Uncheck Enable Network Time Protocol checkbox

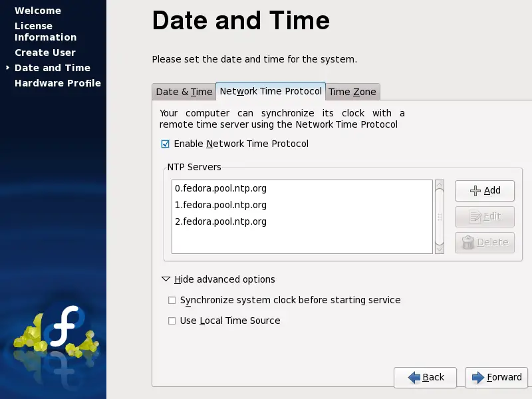[165, 144]
